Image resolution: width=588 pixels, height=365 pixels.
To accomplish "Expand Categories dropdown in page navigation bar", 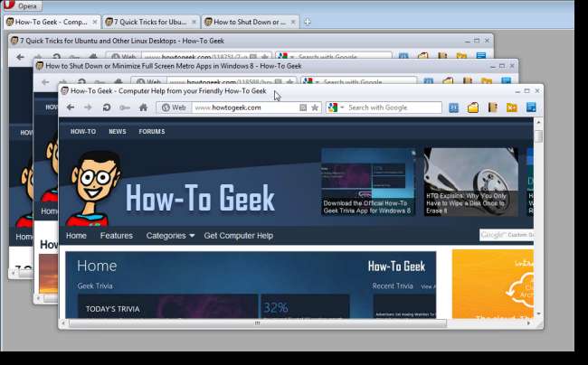I will pyautogui.click(x=170, y=236).
